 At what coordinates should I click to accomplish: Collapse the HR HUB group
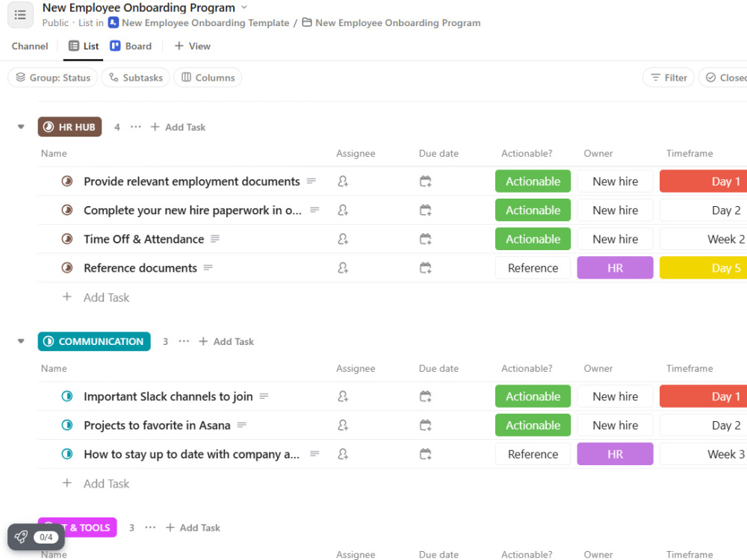coord(21,127)
